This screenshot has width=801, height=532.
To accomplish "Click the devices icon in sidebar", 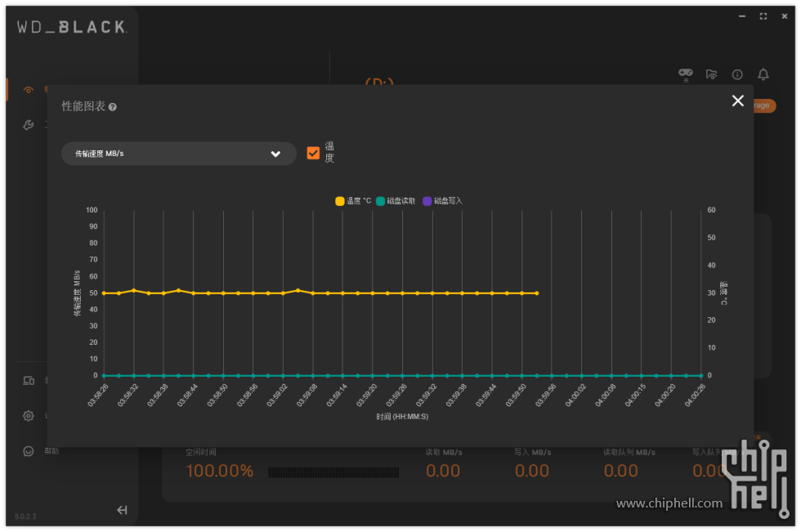I will pyautogui.click(x=29, y=381).
